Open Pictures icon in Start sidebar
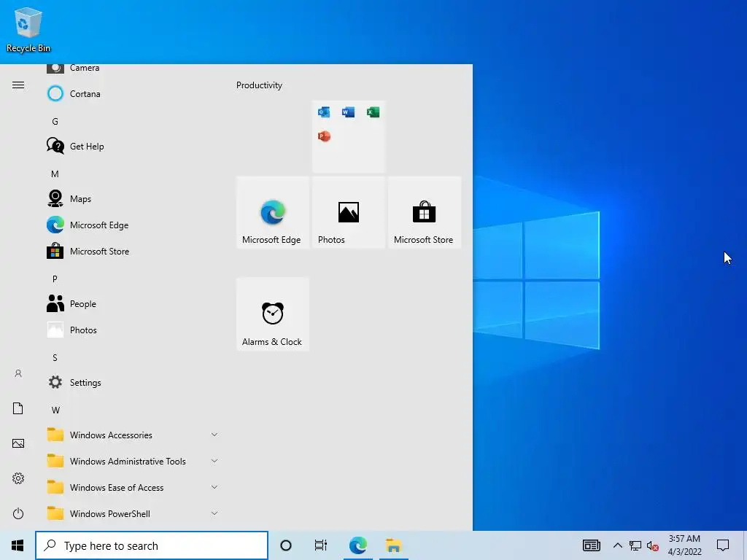747x560 pixels. click(x=18, y=443)
